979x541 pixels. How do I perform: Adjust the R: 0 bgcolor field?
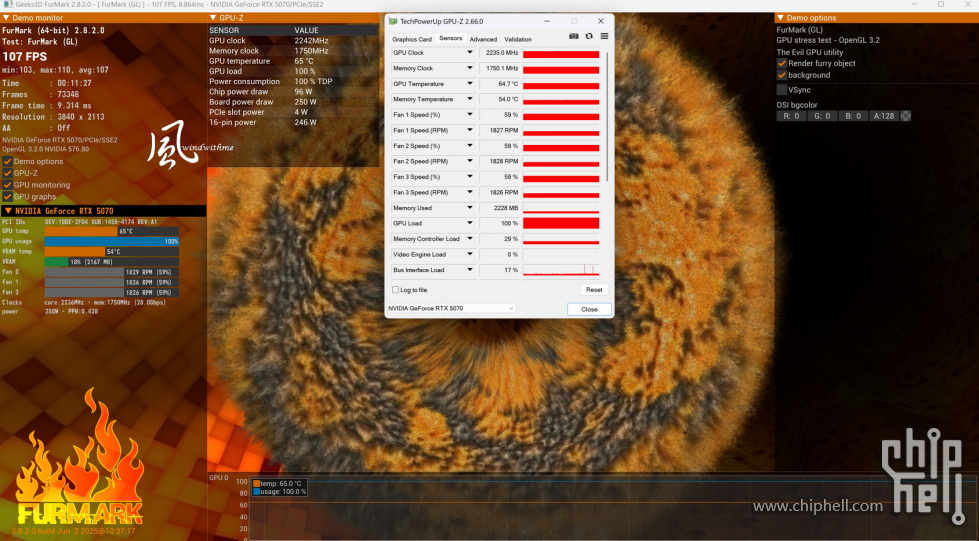pyautogui.click(x=790, y=116)
